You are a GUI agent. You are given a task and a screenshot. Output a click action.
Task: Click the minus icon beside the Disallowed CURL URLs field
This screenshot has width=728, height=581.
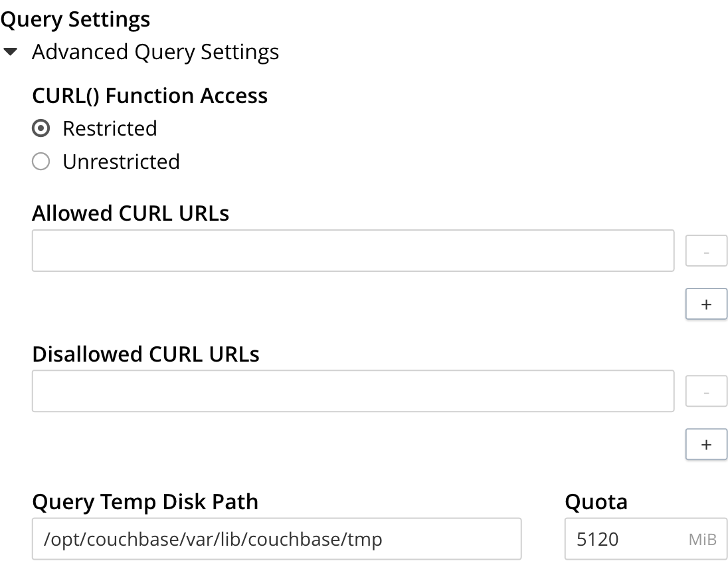coord(706,391)
